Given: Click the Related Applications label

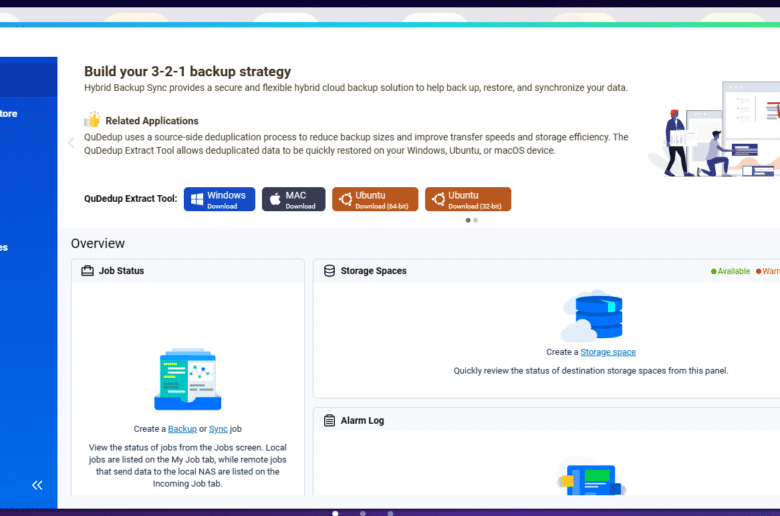Looking at the screenshot, I should [x=152, y=121].
